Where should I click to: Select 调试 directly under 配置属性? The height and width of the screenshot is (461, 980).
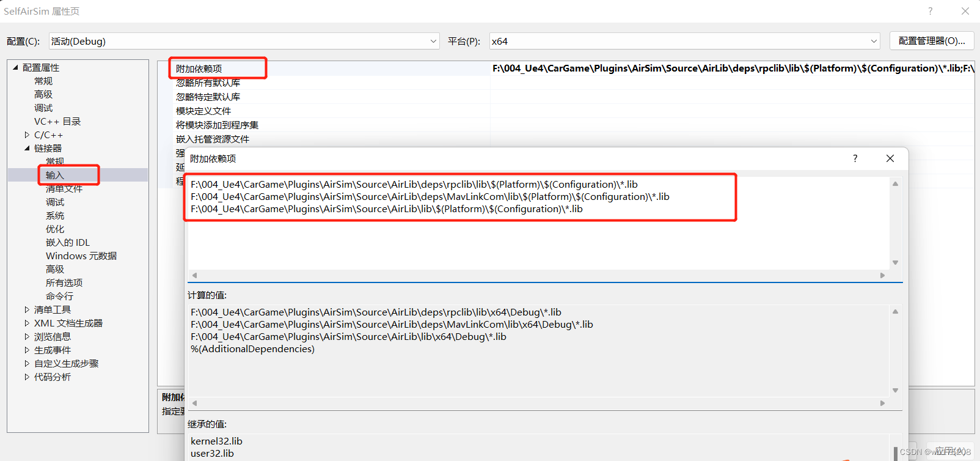coord(43,108)
